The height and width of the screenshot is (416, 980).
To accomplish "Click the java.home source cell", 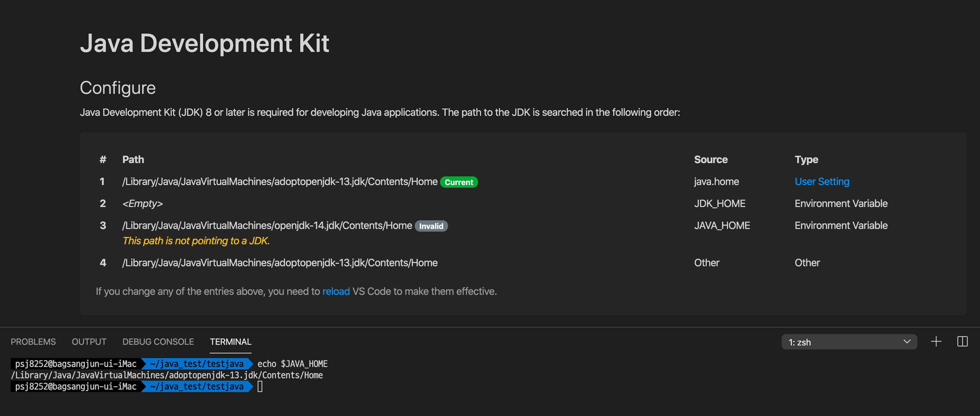I will click(x=716, y=182).
